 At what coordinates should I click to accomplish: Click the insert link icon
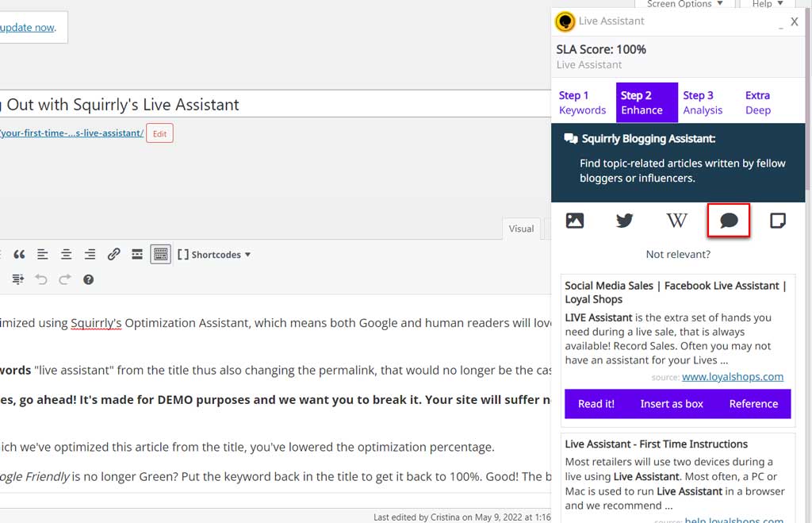pyautogui.click(x=114, y=255)
